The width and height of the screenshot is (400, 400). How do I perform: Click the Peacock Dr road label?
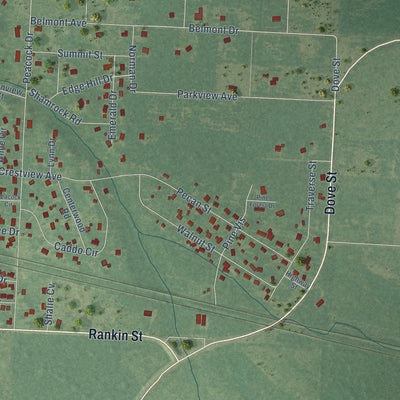pyautogui.click(x=28, y=58)
